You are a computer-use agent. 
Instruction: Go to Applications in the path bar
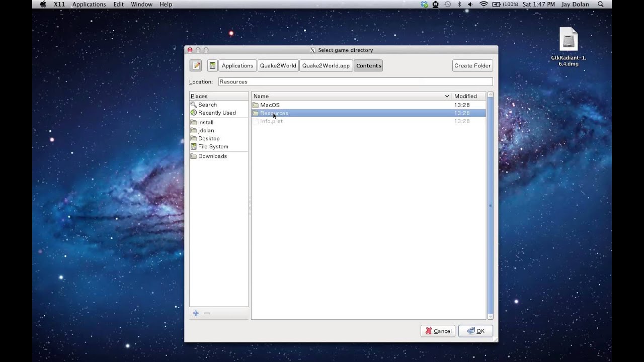[x=237, y=65]
